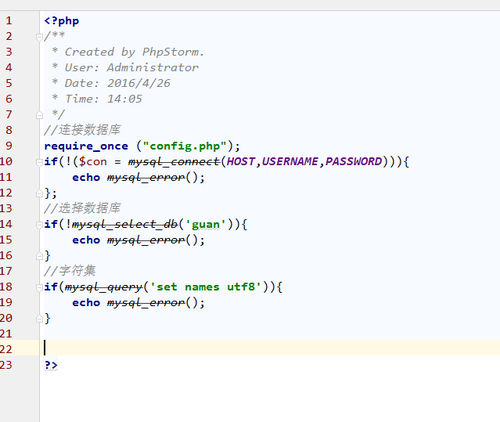Click line number 1 in the gutter
This screenshot has height=422, width=500.
pos(9,21)
